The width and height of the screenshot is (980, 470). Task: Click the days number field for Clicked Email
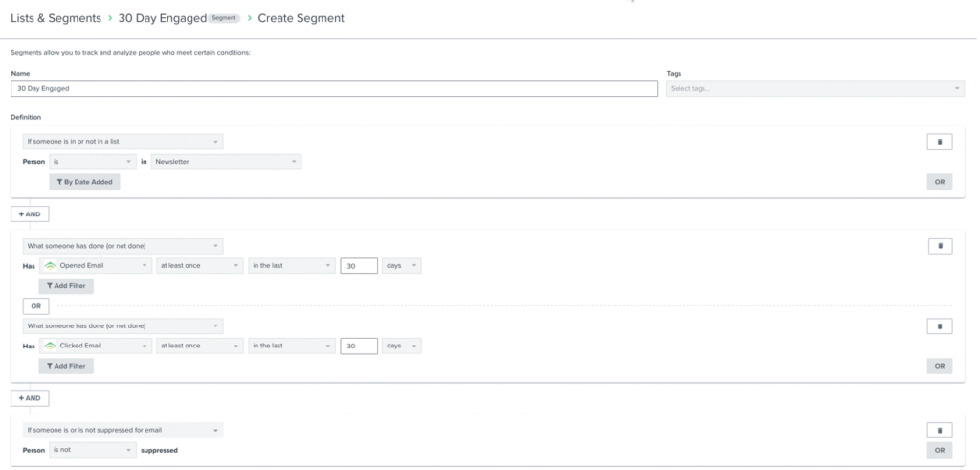pos(359,346)
